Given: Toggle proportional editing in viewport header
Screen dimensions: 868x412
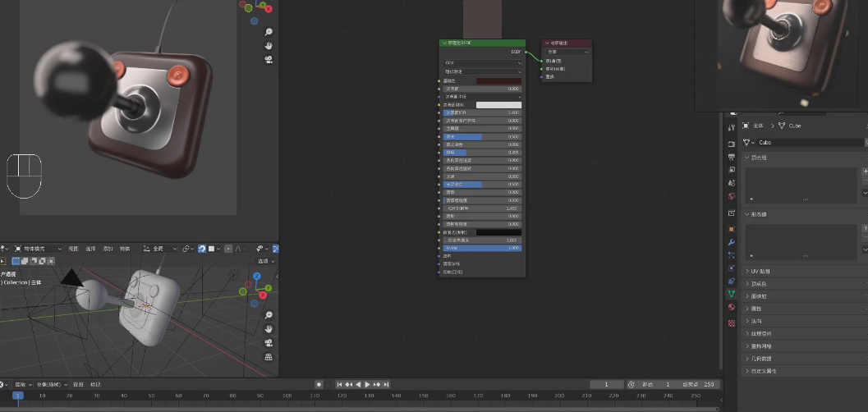Looking at the screenshot, I should [x=227, y=249].
